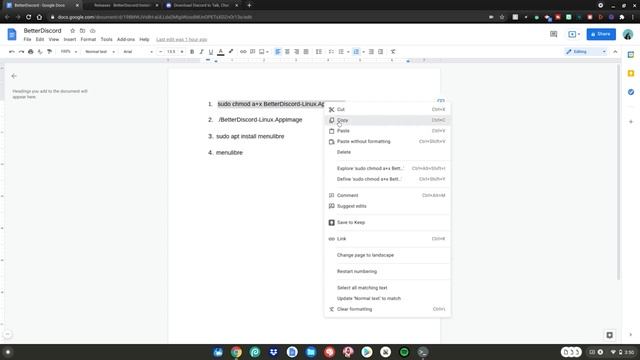Select Save to Keep in context menu
The image size is (640, 360).
387,222
